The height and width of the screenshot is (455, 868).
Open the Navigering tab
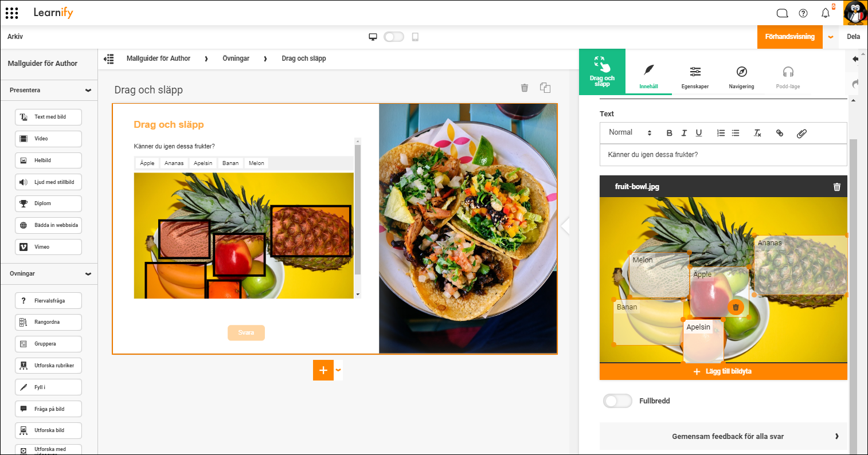741,77
